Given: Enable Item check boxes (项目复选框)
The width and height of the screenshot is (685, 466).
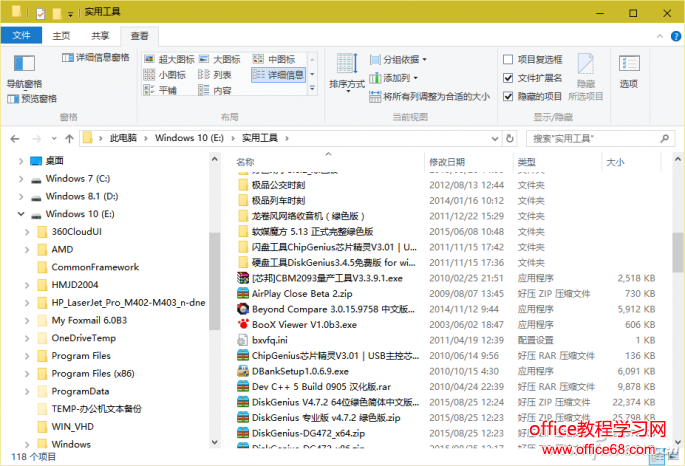Looking at the screenshot, I should point(508,59).
